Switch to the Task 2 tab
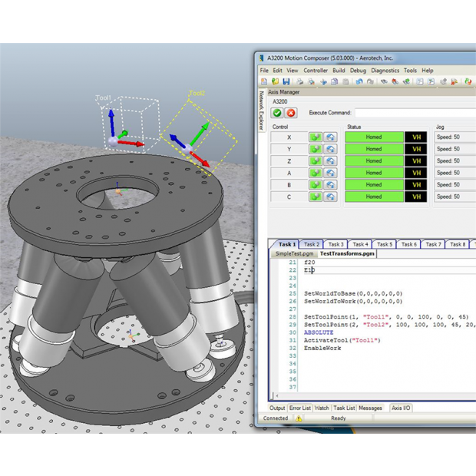The image size is (476, 476). click(311, 244)
